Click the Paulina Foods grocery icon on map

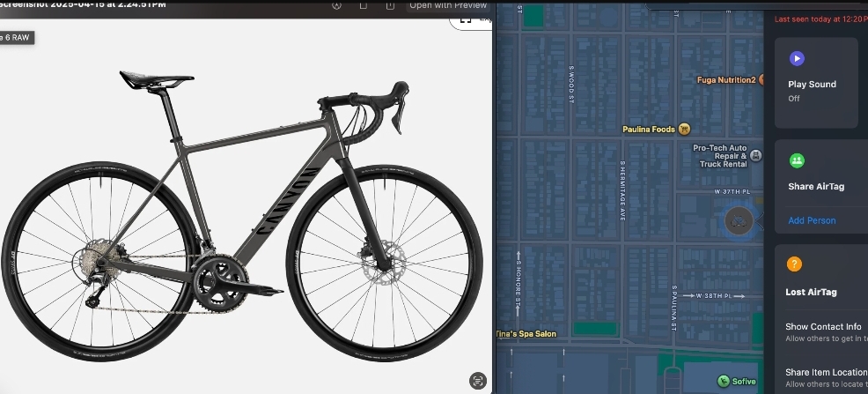tap(684, 129)
